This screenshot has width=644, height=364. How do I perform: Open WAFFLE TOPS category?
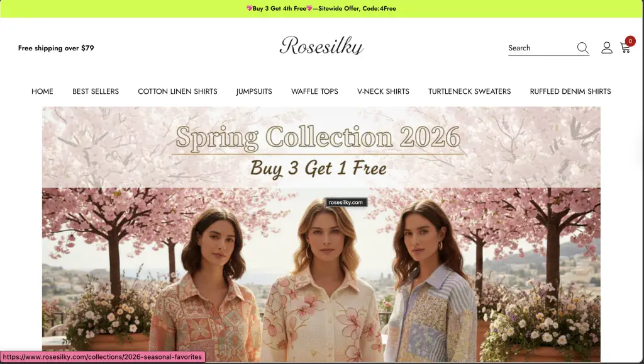[314, 91]
